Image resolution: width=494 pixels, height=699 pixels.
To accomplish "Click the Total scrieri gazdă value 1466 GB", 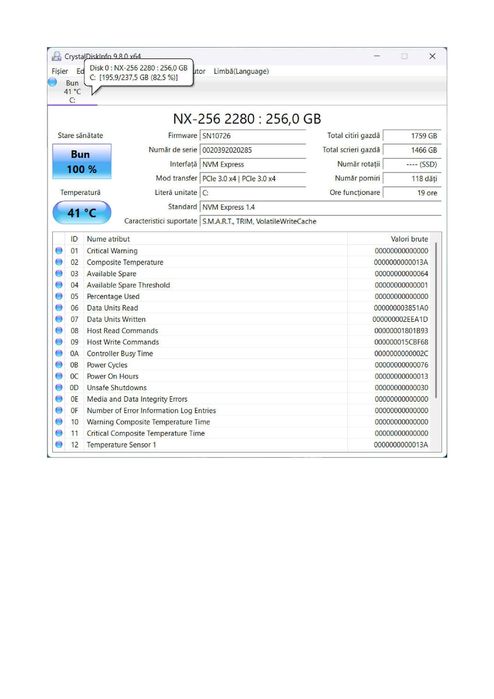I will tap(412, 150).
